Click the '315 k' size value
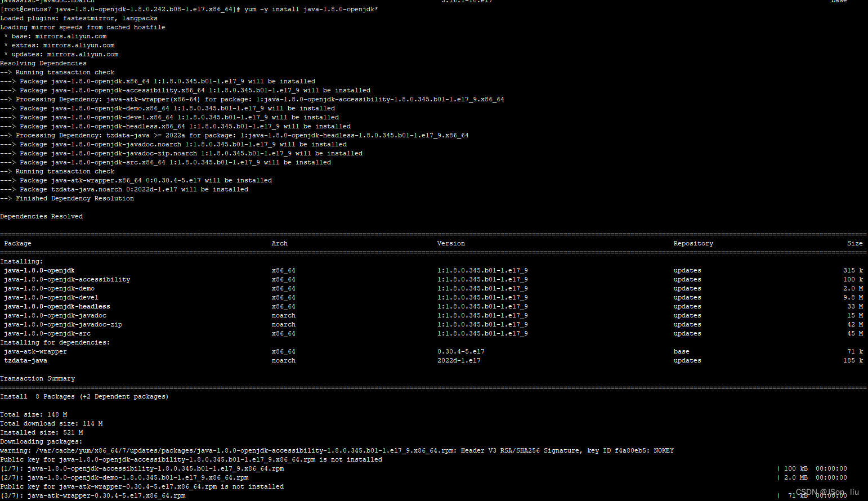The height and width of the screenshot is (501, 868). tap(853, 271)
